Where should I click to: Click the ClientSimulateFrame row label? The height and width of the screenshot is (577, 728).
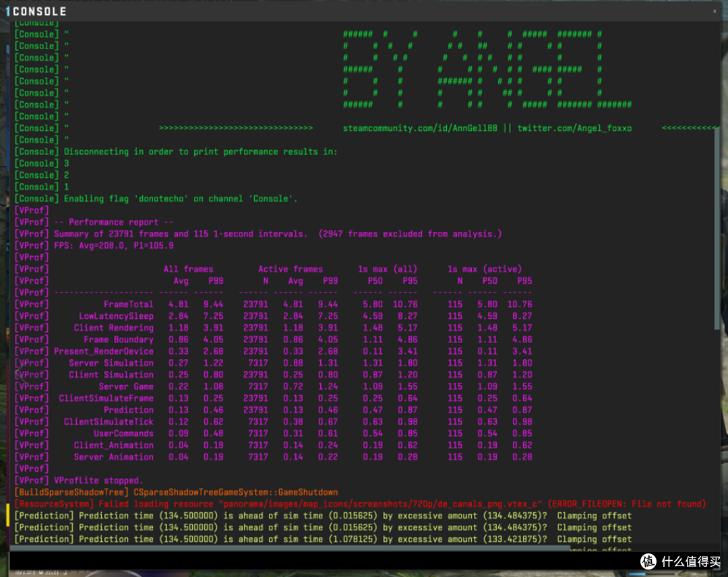pos(106,398)
